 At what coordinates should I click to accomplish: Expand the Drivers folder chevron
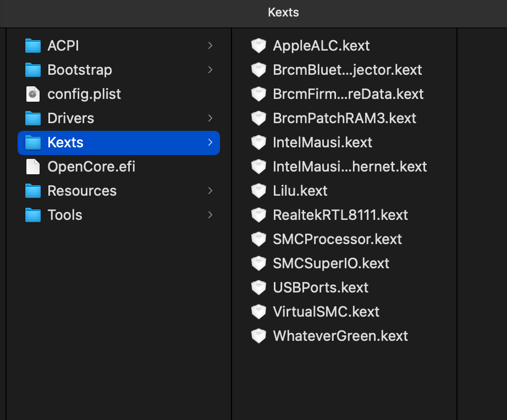pyautogui.click(x=210, y=118)
